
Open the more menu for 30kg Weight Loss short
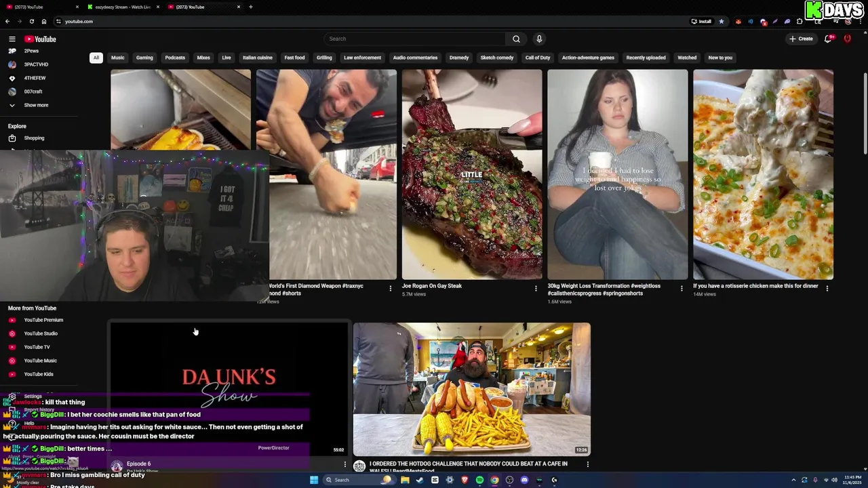(682, 289)
